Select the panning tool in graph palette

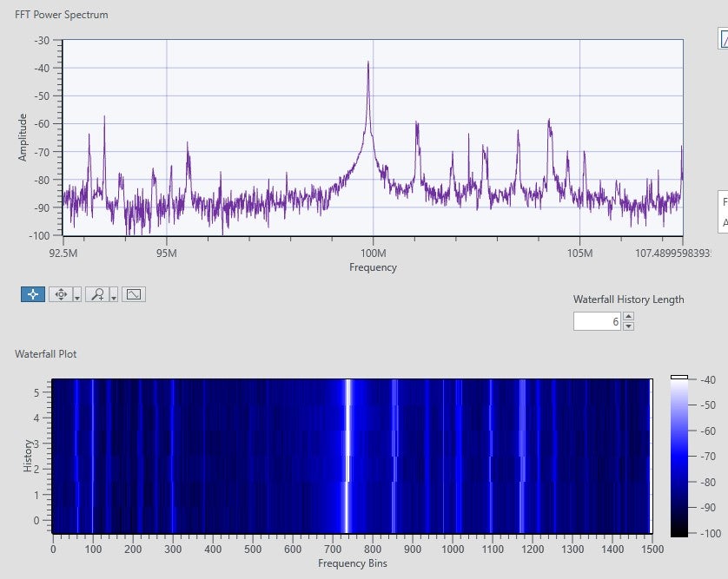61,294
